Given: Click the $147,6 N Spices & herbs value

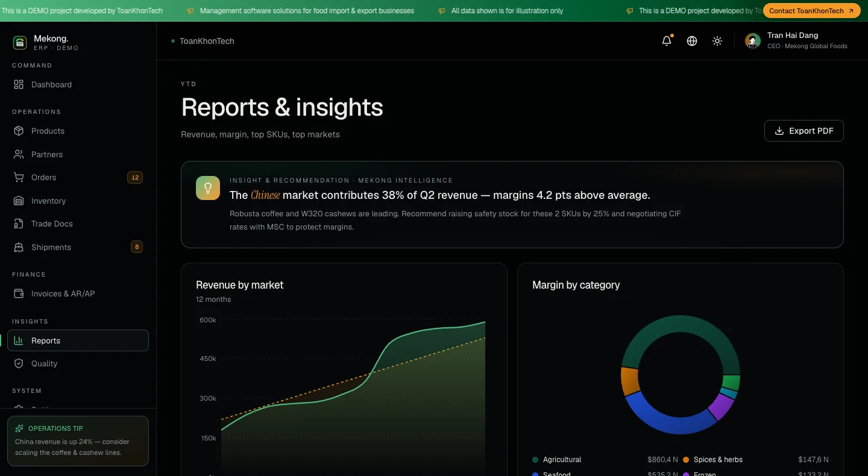Looking at the screenshot, I should pos(813,460).
